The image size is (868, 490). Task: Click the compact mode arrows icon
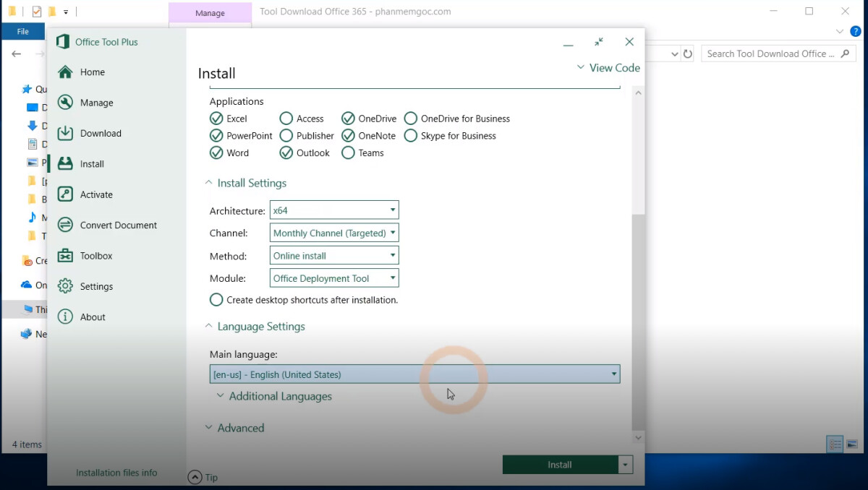click(598, 42)
